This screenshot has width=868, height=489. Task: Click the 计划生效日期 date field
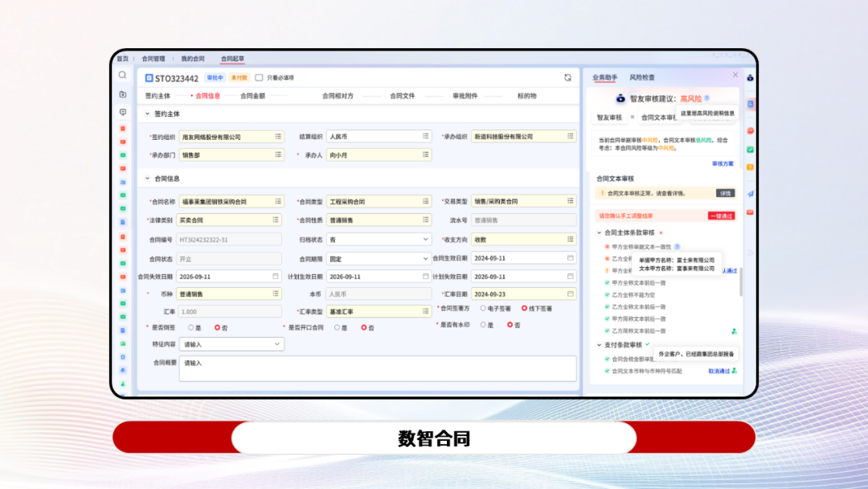pyautogui.click(x=379, y=277)
